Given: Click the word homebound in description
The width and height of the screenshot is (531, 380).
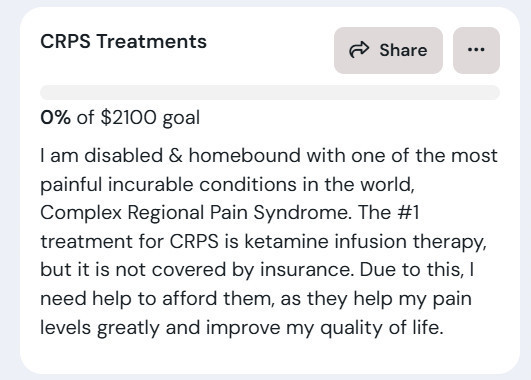Looking at the screenshot, I should 245,156.
